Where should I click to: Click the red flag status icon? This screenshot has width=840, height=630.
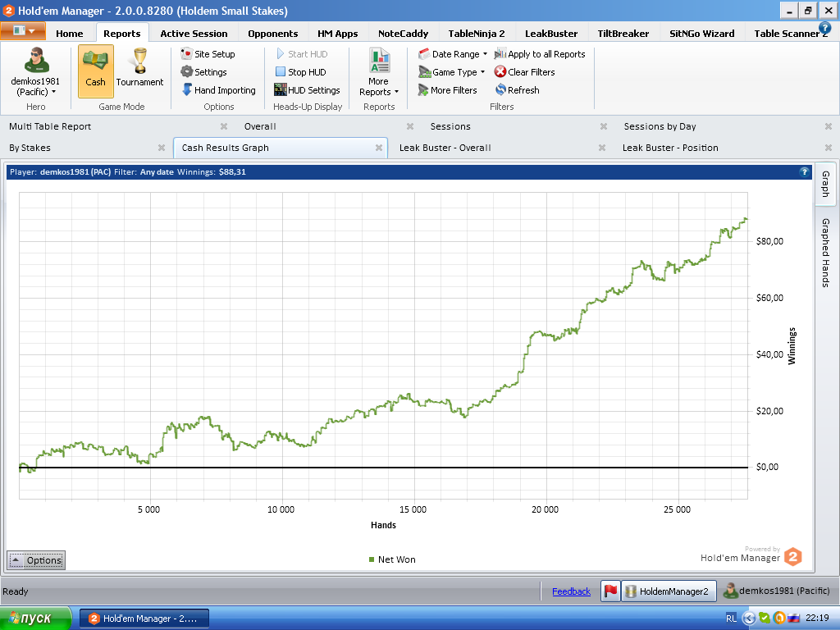click(610, 591)
